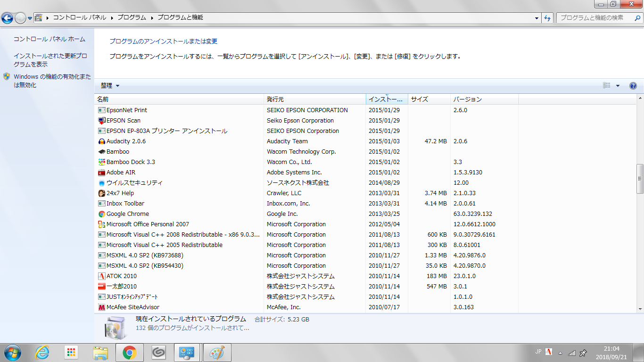
Task: Expand the address bar history dropdown
Action: (x=537, y=18)
